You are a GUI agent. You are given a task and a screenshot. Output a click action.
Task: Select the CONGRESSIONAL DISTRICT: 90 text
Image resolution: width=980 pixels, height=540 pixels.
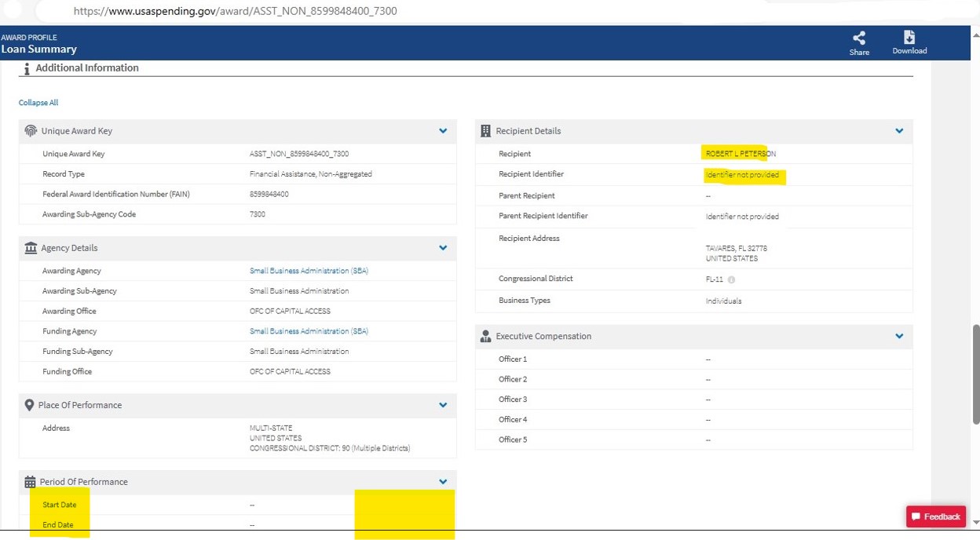click(x=330, y=449)
